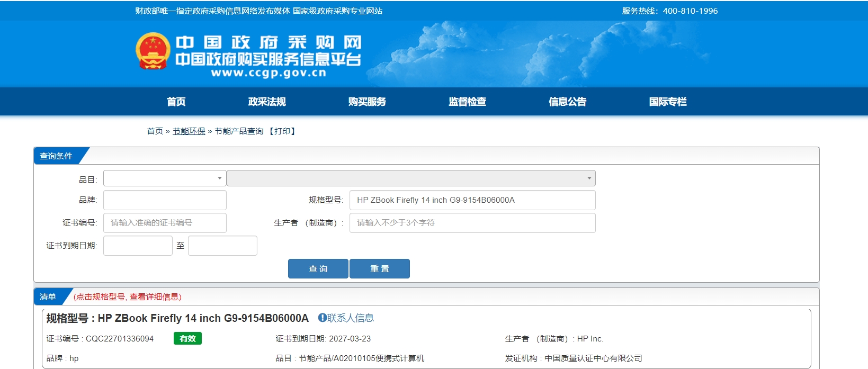Click the expiry date 2027-03-23 text

[350, 339]
